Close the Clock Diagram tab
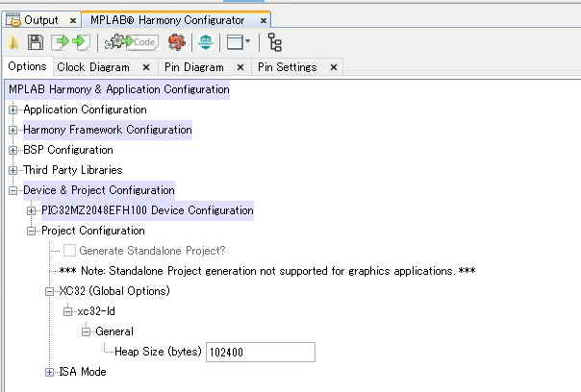The width and height of the screenshot is (581, 392). click(146, 67)
